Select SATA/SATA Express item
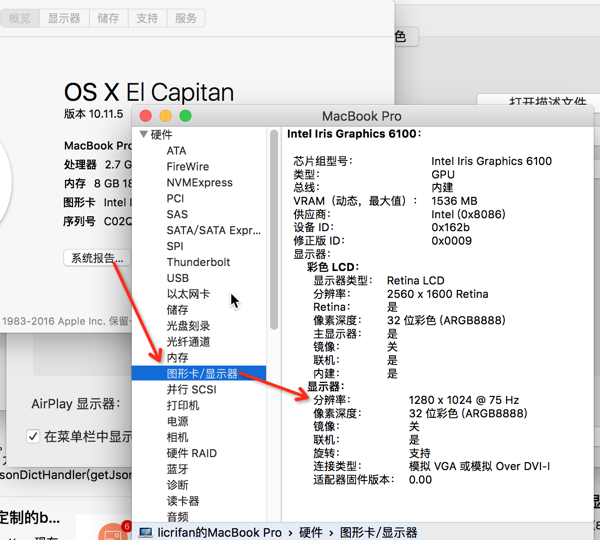This screenshot has height=540, width=600. [x=214, y=230]
